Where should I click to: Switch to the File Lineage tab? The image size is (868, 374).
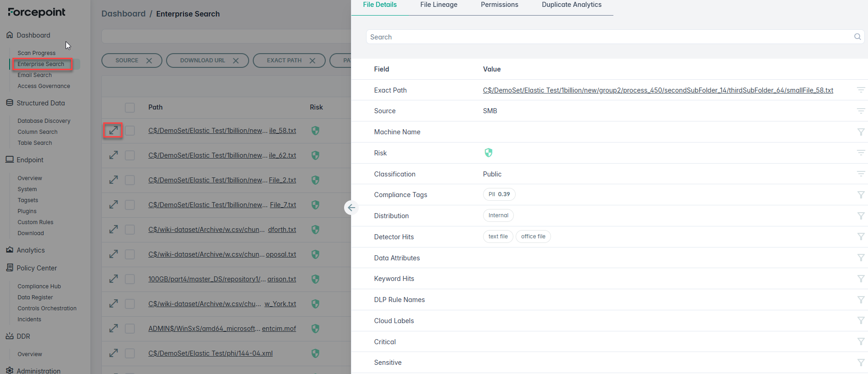pyautogui.click(x=439, y=5)
